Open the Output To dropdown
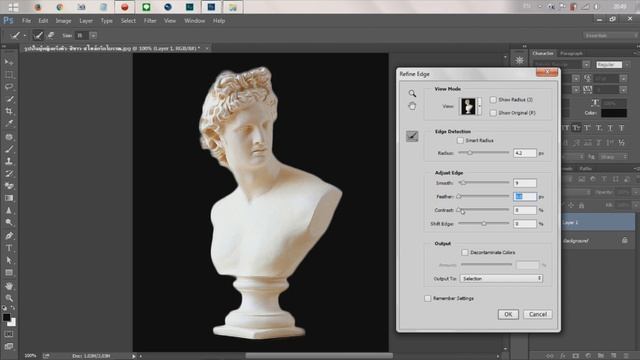The image size is (640, 360). tap(501, 278)
